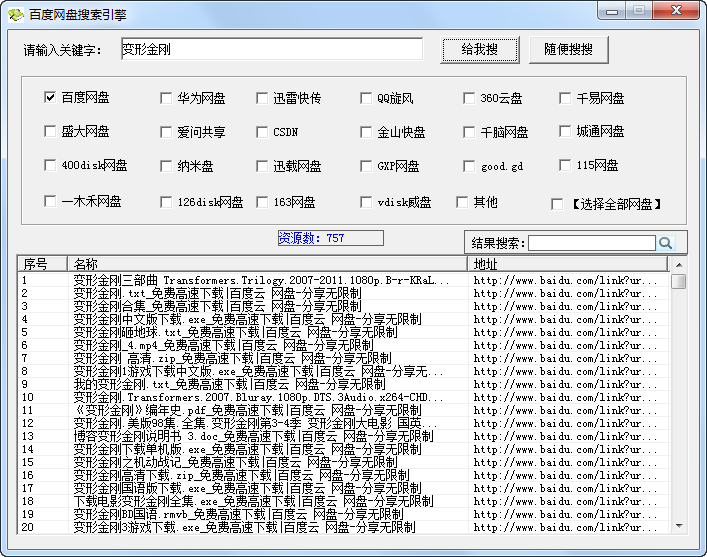This screenshot has height=557, width=707.
Task: Select row 18 下载电影变形金刚全集.exe
Action: pos(343,501)
